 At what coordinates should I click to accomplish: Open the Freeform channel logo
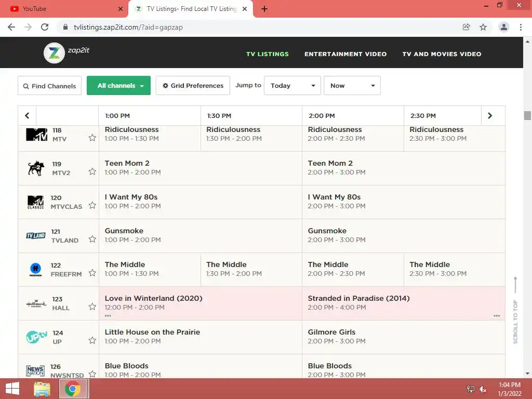point(35,270)
